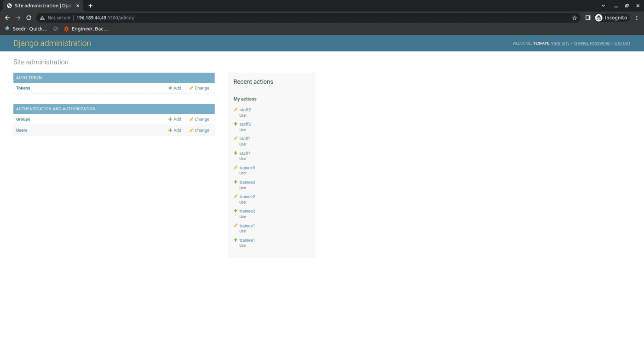Click the green plus icon beside Users
Image resolution: width=644 pixels, height=353 pixels.
pos(170,131)
